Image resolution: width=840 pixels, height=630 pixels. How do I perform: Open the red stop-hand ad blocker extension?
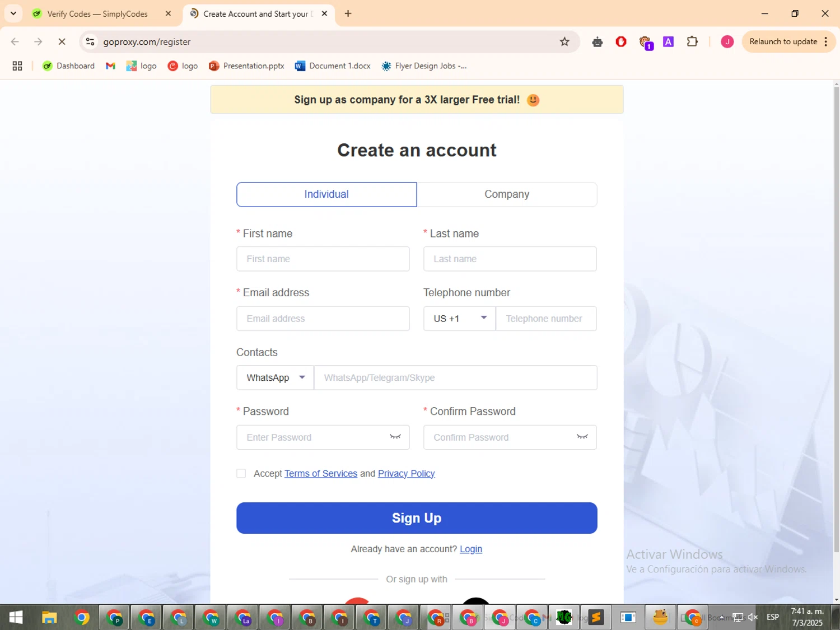click(x=621, y=41)
